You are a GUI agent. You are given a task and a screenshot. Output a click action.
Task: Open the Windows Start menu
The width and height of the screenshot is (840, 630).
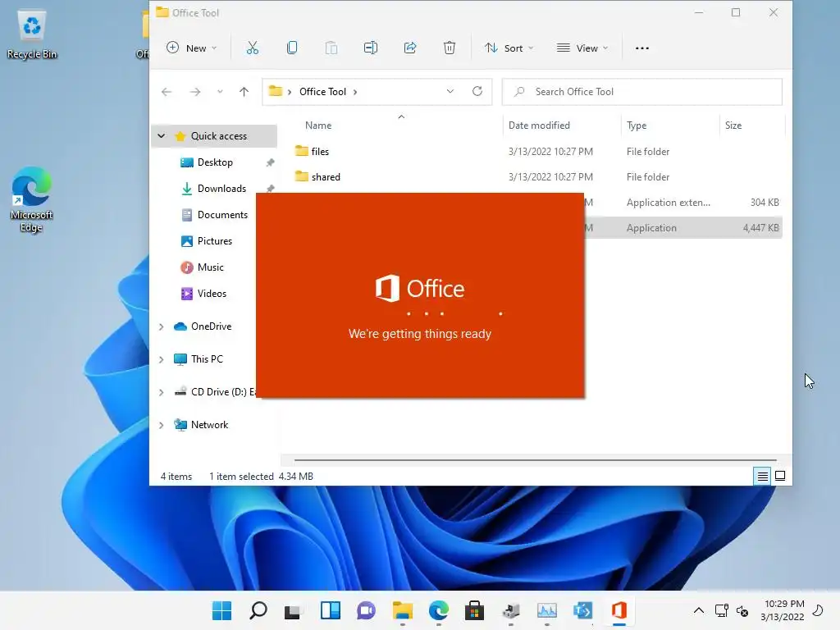tap(221, 610)
